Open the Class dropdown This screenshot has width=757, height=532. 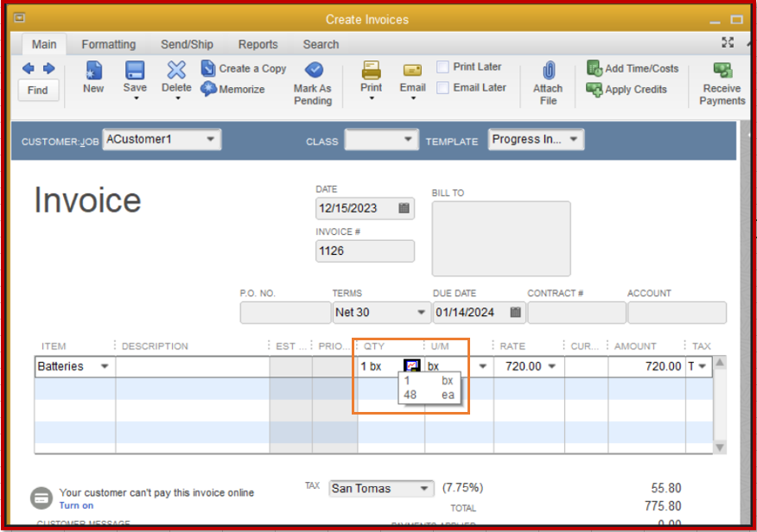[x=409, y=139]
